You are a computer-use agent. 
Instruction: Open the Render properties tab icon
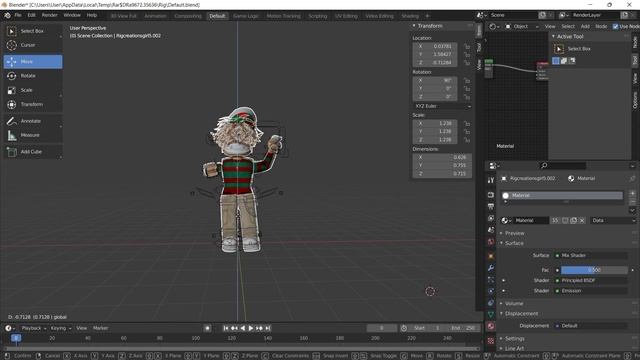(491, 195)
